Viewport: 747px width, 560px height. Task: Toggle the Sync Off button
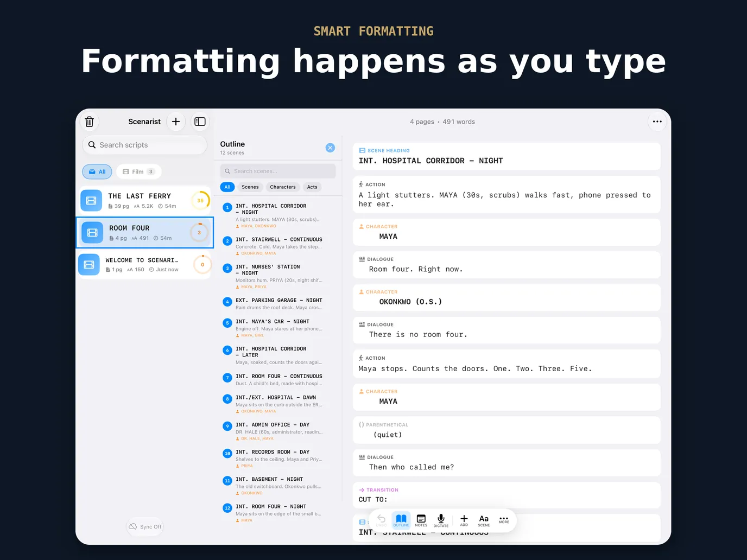145,526
